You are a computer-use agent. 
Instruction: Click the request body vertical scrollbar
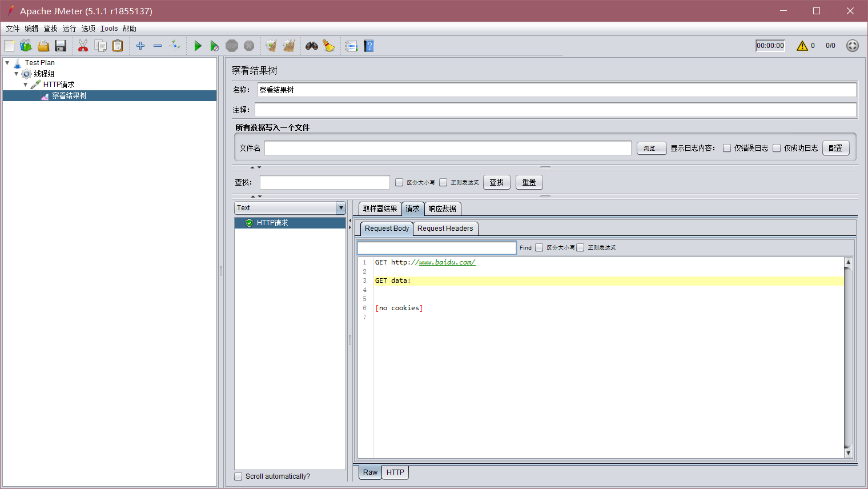click(848, 357)
